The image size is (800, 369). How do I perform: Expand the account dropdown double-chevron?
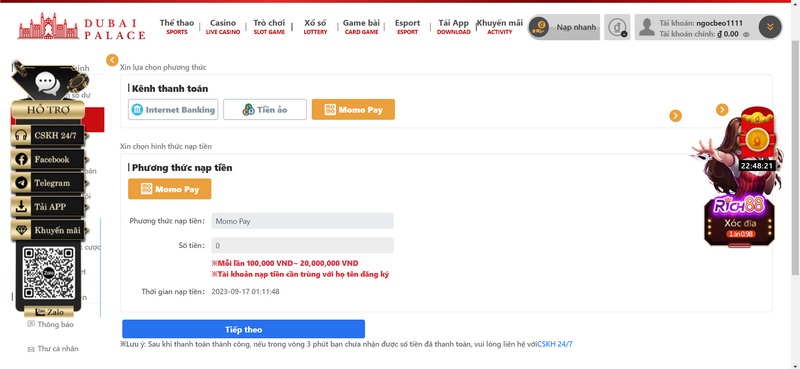pos(769,27)
